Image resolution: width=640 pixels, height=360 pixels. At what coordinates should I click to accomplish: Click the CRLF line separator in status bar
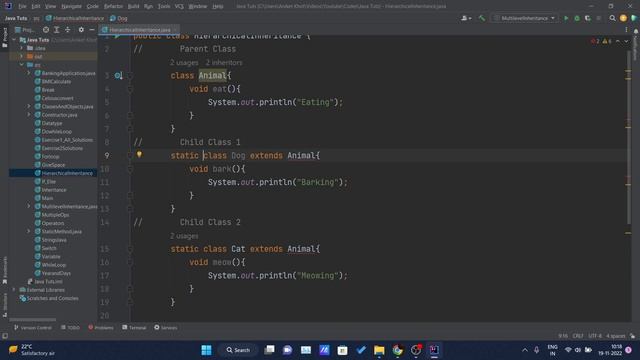578,336
